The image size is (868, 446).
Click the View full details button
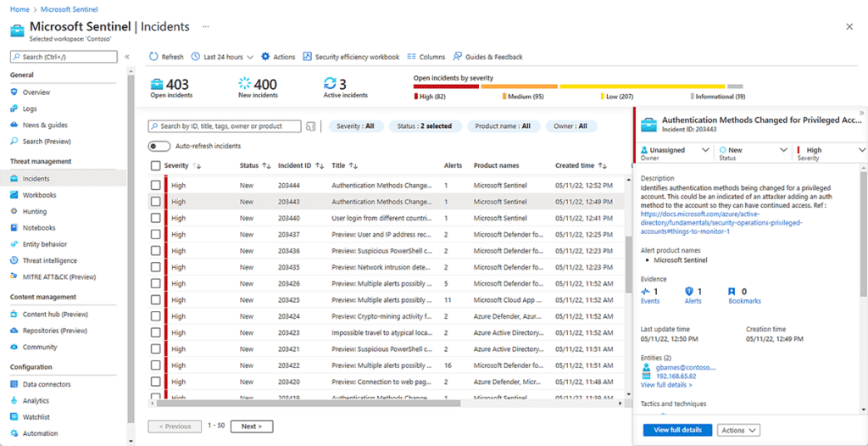[x=677, y=430]
